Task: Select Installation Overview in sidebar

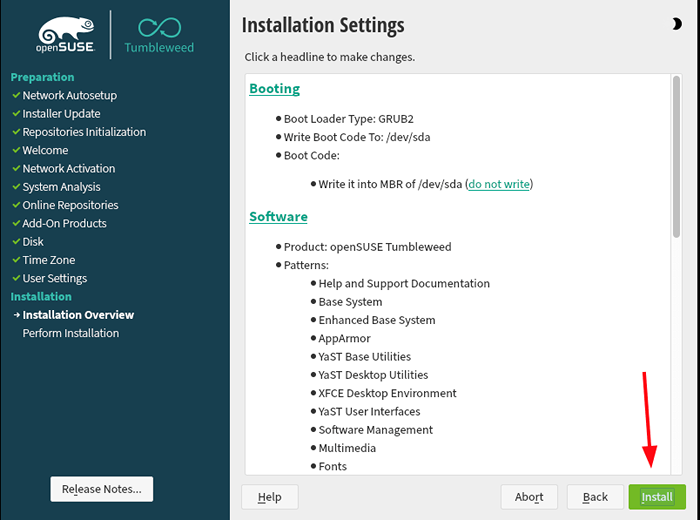Action: click(78, 315)
